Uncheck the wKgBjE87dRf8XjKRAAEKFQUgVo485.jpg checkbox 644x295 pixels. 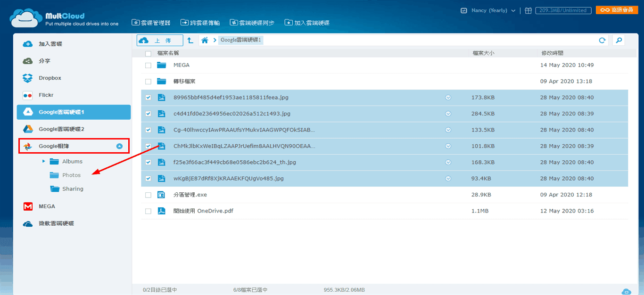click(x=149, y=179)
